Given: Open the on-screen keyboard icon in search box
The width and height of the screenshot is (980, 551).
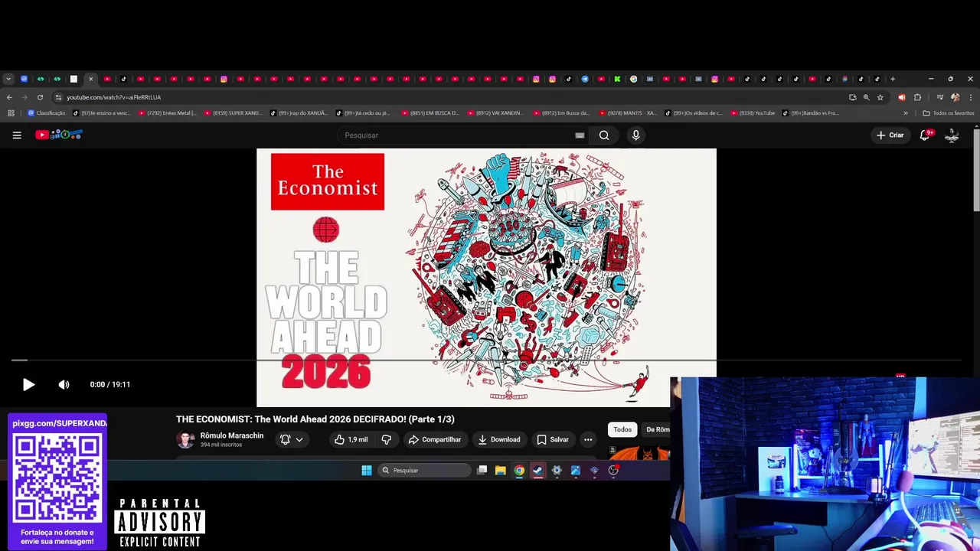Looking at the screenshot, I should pyautogui.click(x=580, y=135).
